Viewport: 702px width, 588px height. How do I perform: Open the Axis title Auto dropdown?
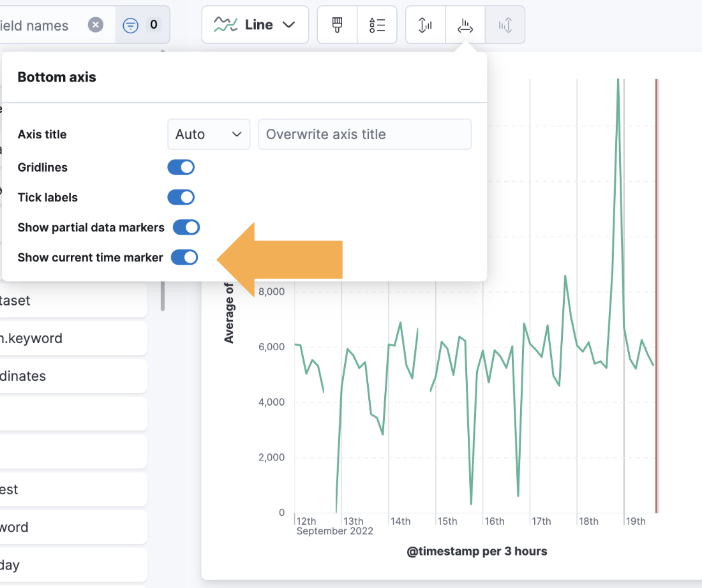209,135
